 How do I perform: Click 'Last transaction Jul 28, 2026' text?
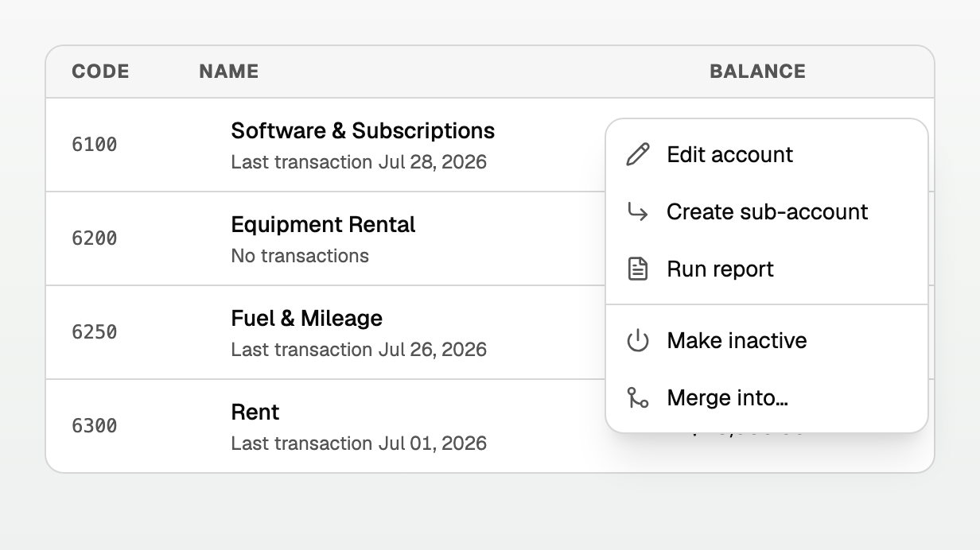(x=359, y=162)
